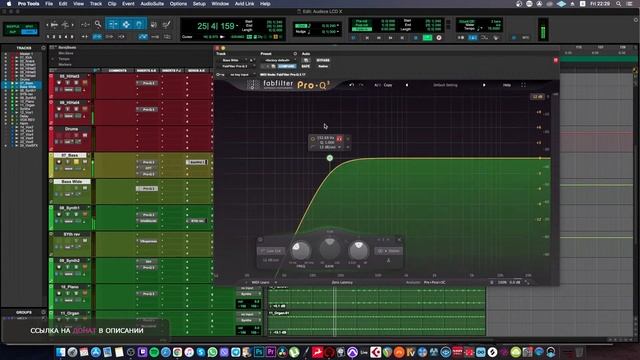Click the FabFilter Pro-Q 3 redo arrow
This screenshot has width=640, height=360.
point(361,85)
